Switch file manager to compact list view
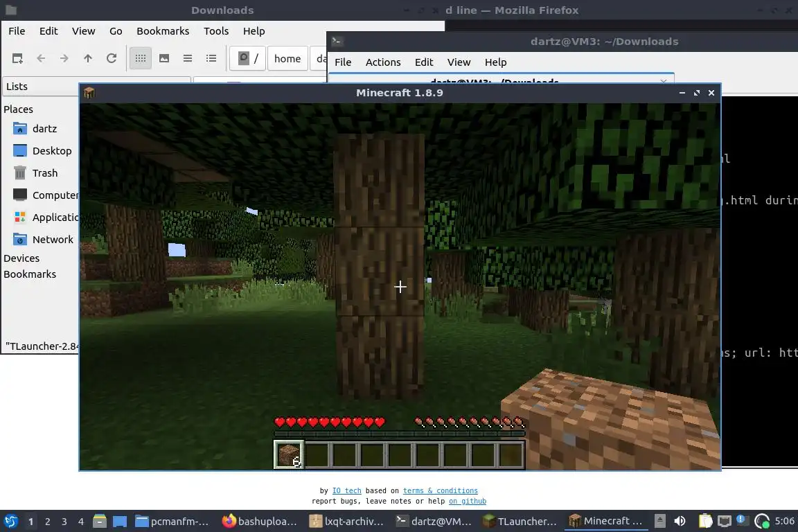This screenshot has height=532, width=798. click(x=188, y=59)
